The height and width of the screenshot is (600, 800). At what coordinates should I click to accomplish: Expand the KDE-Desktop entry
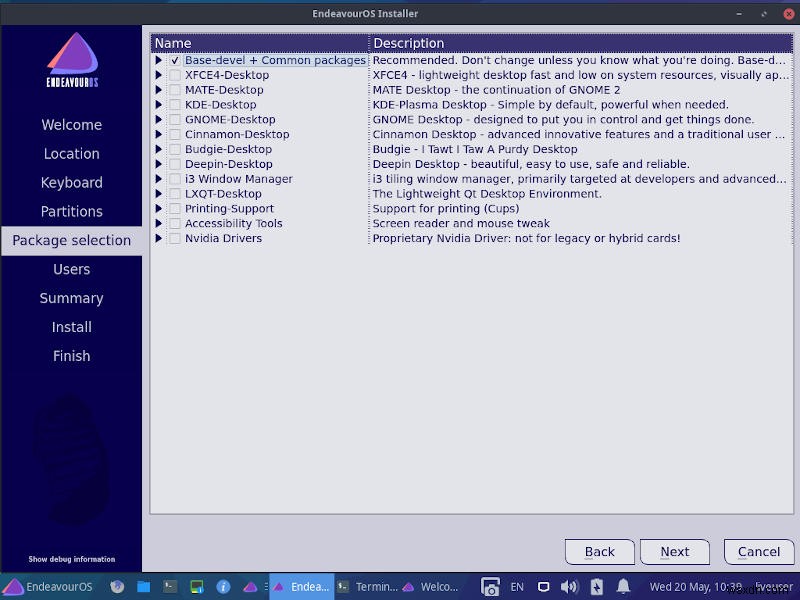160,104
